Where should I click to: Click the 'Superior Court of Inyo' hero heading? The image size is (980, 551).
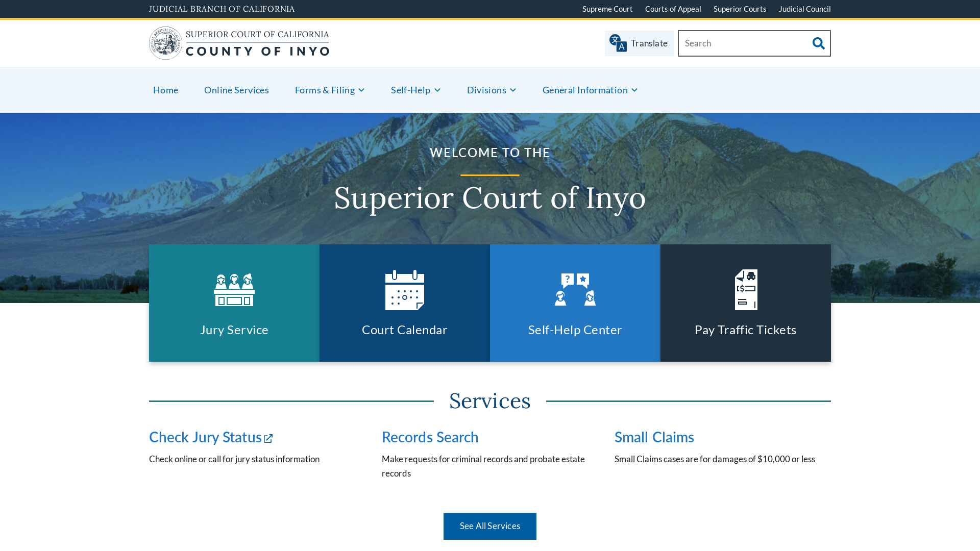(490, 197)
